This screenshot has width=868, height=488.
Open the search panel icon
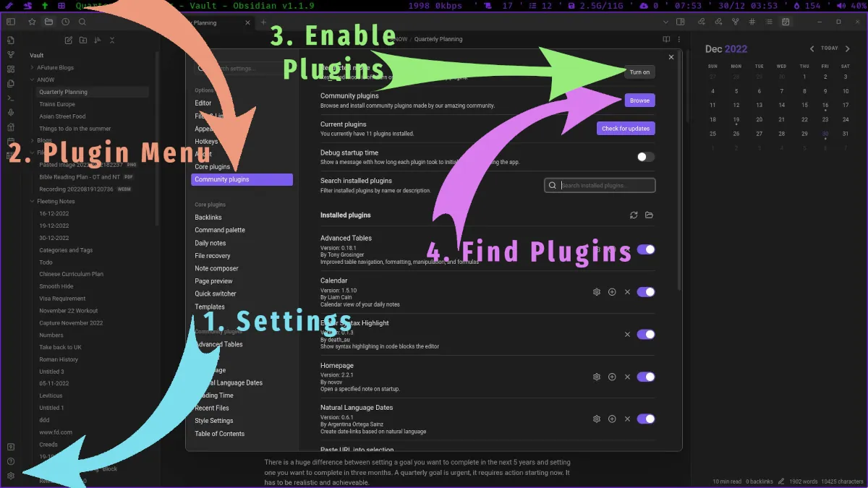point(82,22)
